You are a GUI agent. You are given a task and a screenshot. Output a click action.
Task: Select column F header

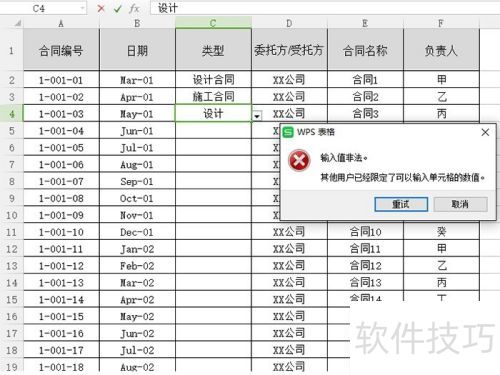click(x=441, y=23)
